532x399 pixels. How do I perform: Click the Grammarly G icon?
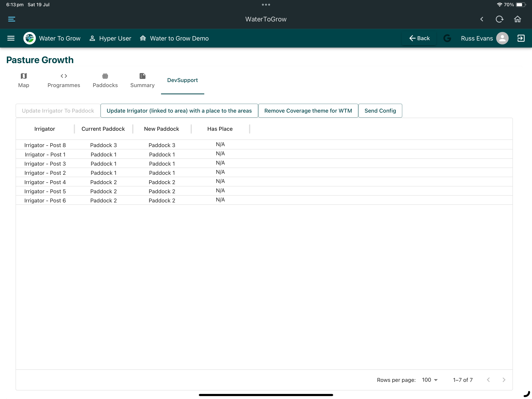pos(447,38)
